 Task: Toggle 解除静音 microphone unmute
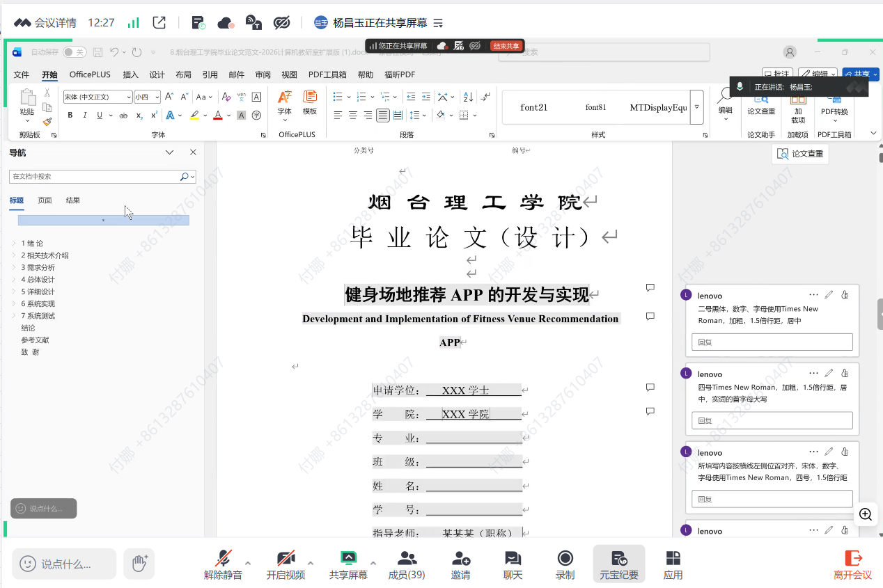tap(223, 564)
